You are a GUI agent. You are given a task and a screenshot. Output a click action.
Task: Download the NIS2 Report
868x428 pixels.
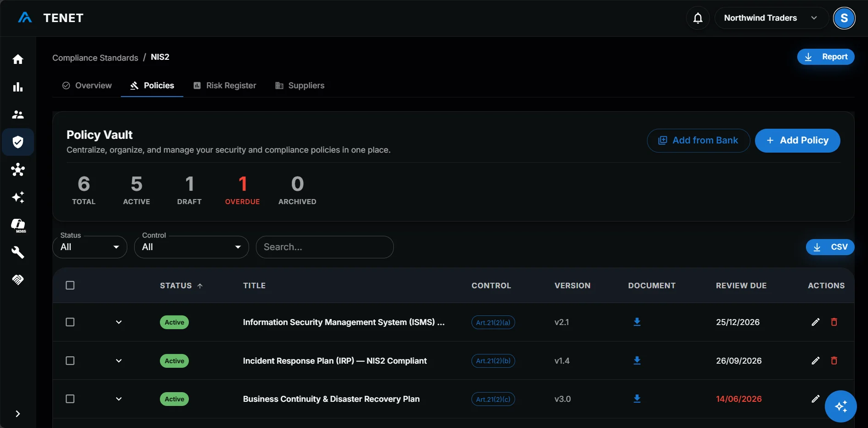[826, 57]
